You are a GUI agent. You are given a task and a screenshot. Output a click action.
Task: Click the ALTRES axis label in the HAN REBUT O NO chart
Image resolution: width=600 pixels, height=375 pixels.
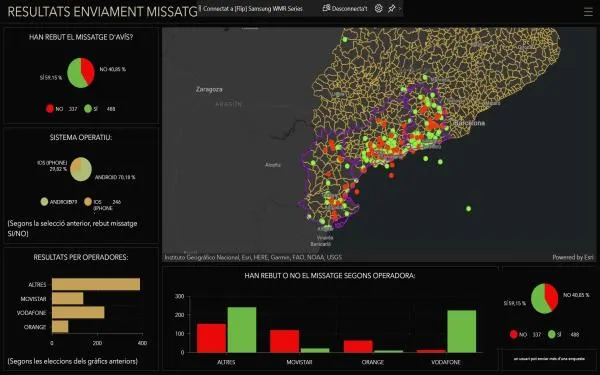pos(226,362)
